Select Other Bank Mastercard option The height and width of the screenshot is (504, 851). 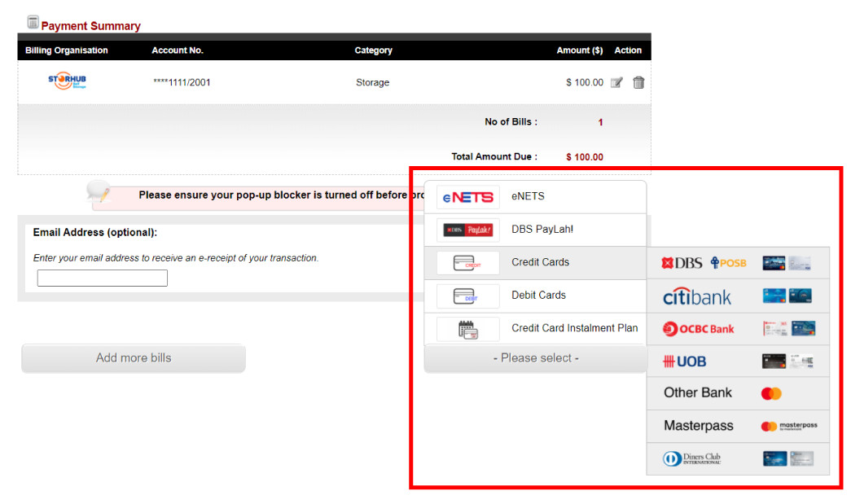(x=738, y=393)
